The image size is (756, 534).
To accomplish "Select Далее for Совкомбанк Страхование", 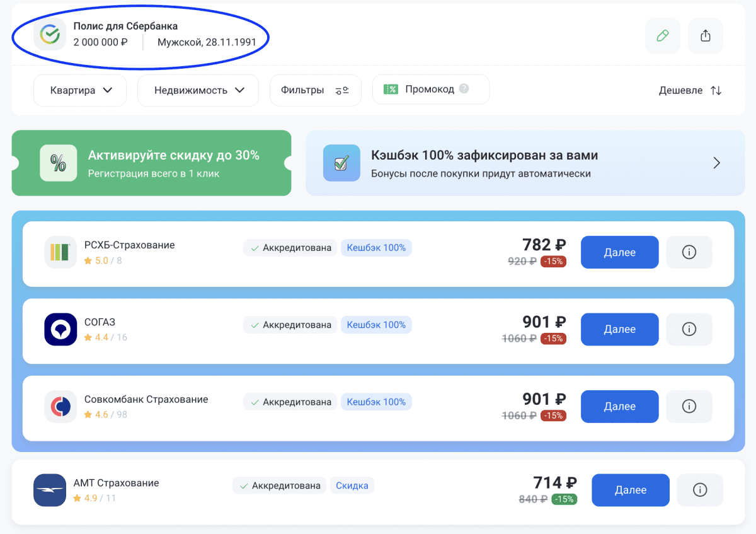I will point(619,406).
